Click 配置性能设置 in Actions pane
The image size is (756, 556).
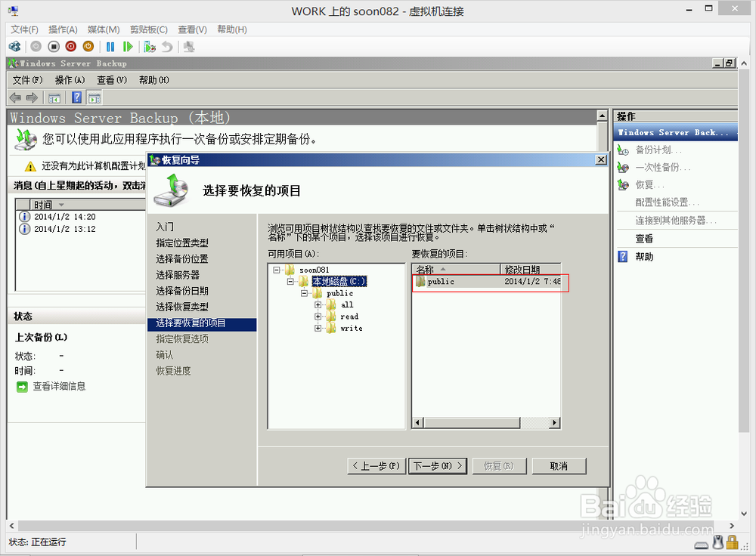click(x=666, y=202)
